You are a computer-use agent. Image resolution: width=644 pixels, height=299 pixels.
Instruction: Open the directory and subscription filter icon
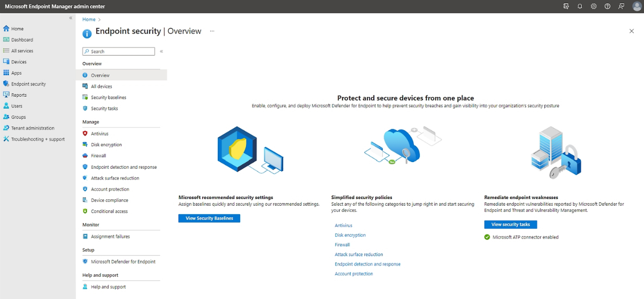(x=566, y=7)
